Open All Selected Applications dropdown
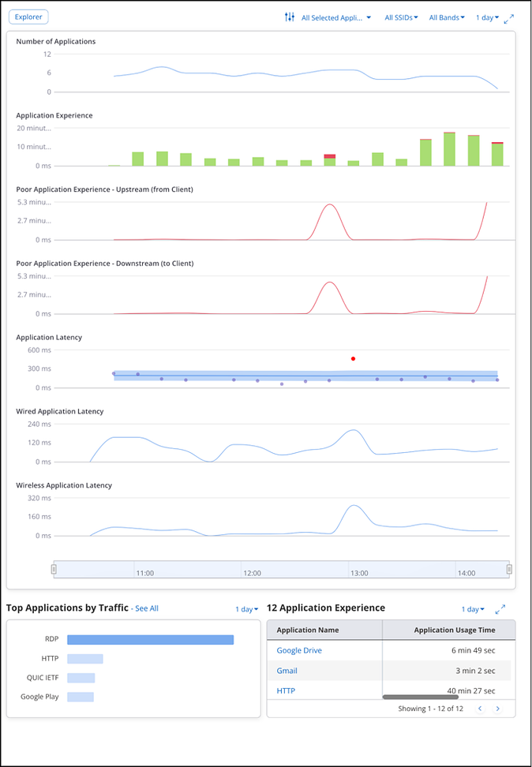The width and height of the screenshot is (532, 767). [x=336, y=17]
